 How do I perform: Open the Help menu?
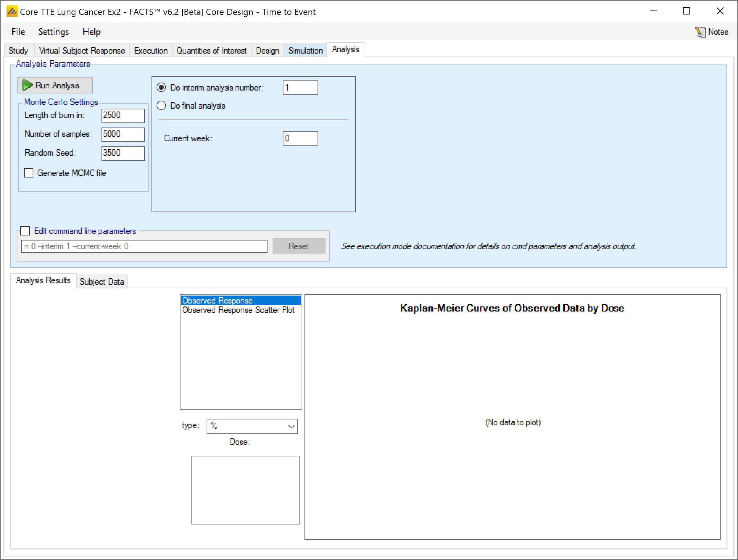pos(91,32)
